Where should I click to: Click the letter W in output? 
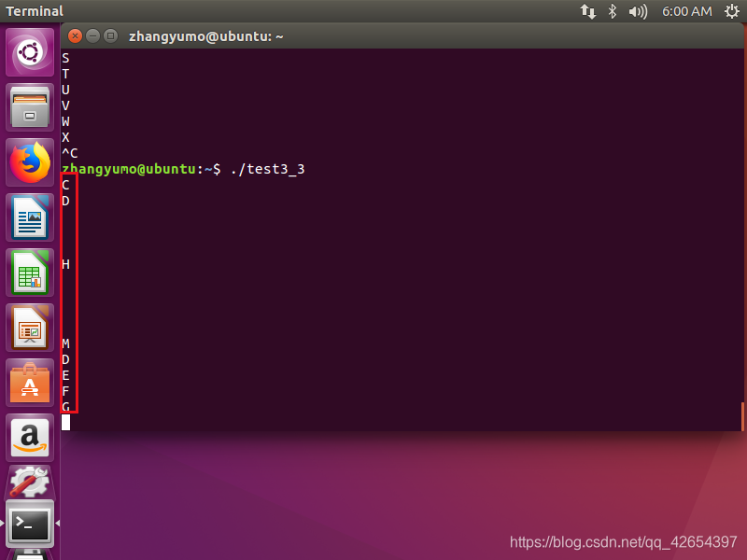(x=65, y=121)
